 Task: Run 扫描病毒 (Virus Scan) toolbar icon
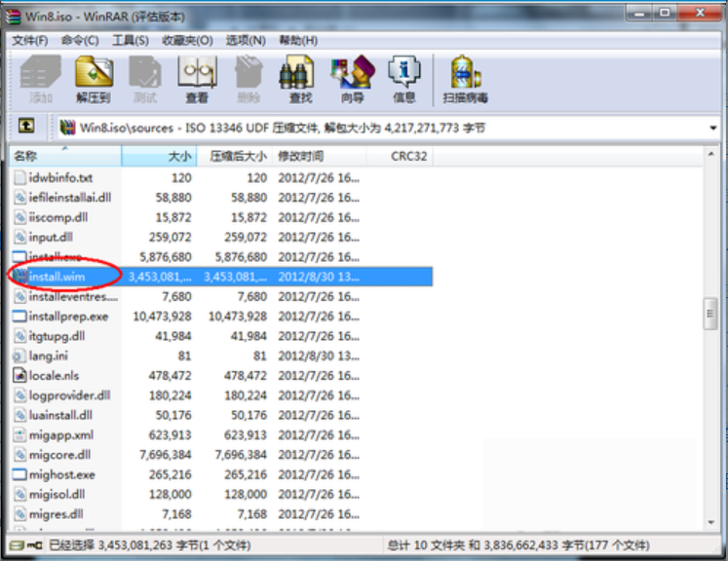click(465, 78)
